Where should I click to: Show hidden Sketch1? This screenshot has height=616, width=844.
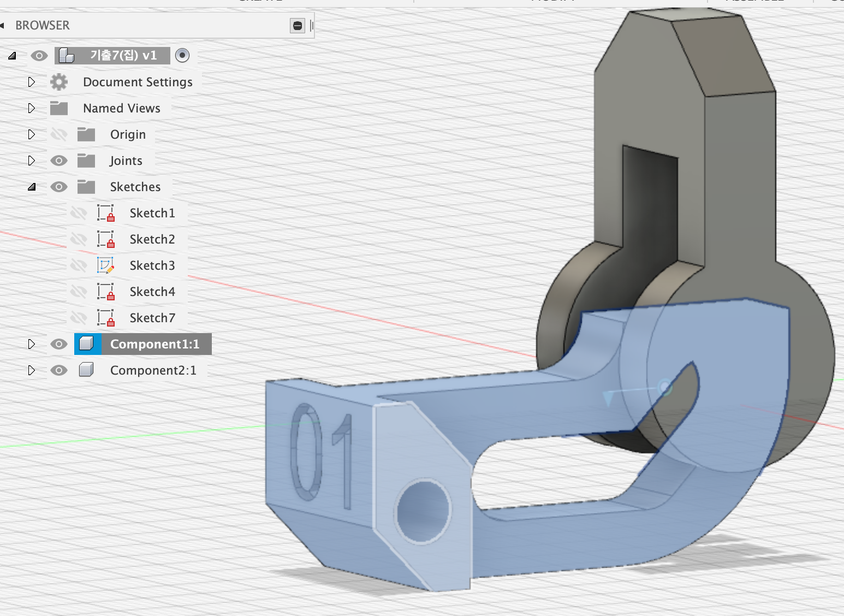(79, 213)
